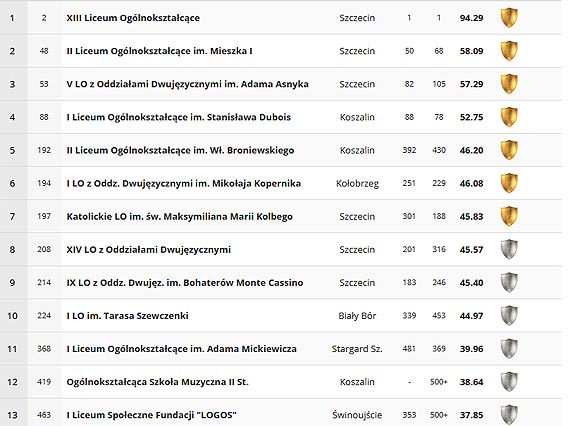Click silver shield for Szkoła Muzyczna II St.
The height and width of the screenshot is (426, 570).
click(509, 381)
